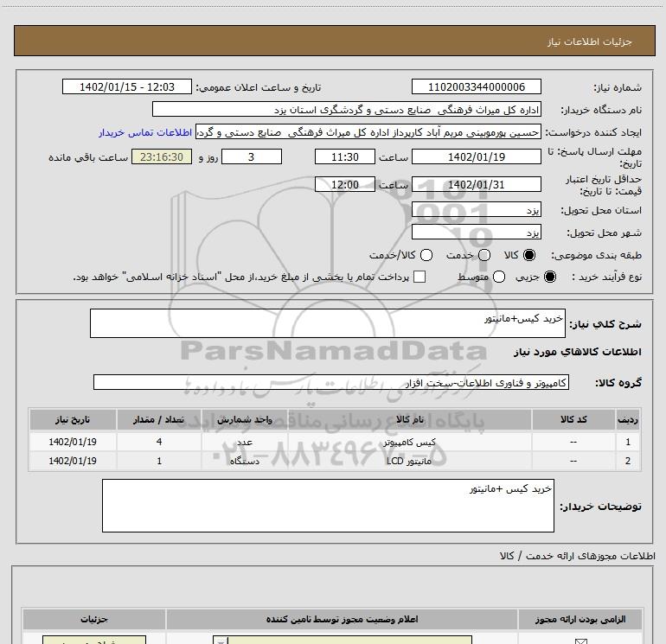This screenshot has width=666, height=644.
Task: Select the جزیی purchase type radio
Action: (549, 277)
